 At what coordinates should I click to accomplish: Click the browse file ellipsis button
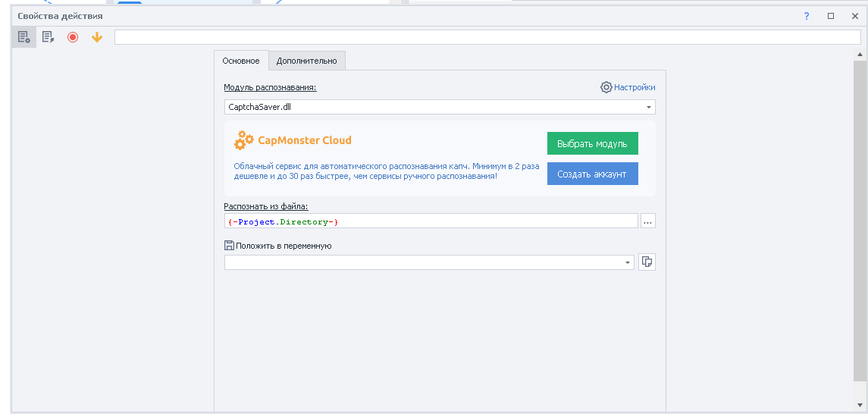[647, 221]
